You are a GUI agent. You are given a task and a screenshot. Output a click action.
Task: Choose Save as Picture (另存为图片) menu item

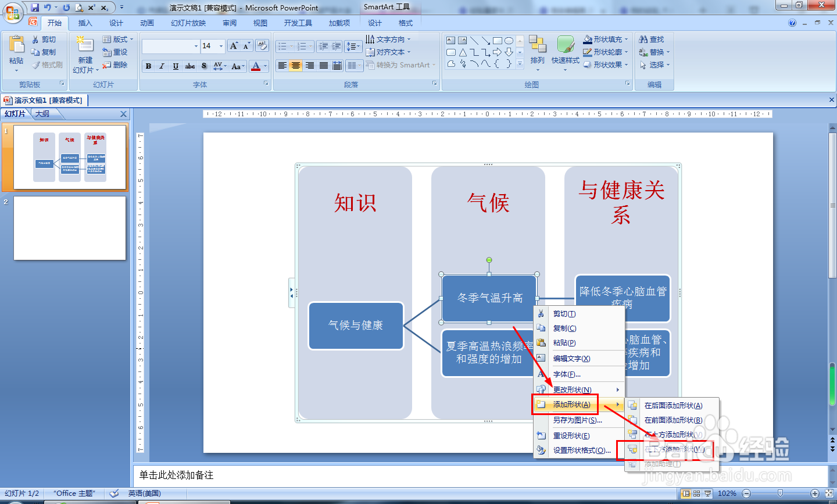579,420
